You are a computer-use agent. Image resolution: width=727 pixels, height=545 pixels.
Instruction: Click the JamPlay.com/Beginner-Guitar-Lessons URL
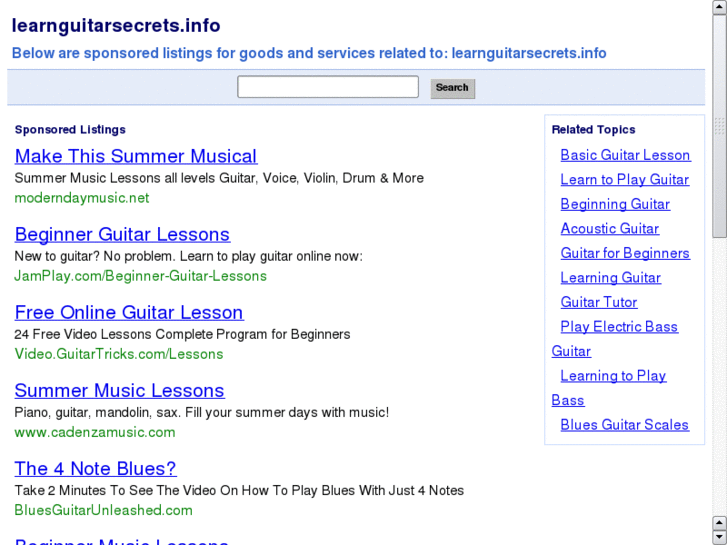140,276
